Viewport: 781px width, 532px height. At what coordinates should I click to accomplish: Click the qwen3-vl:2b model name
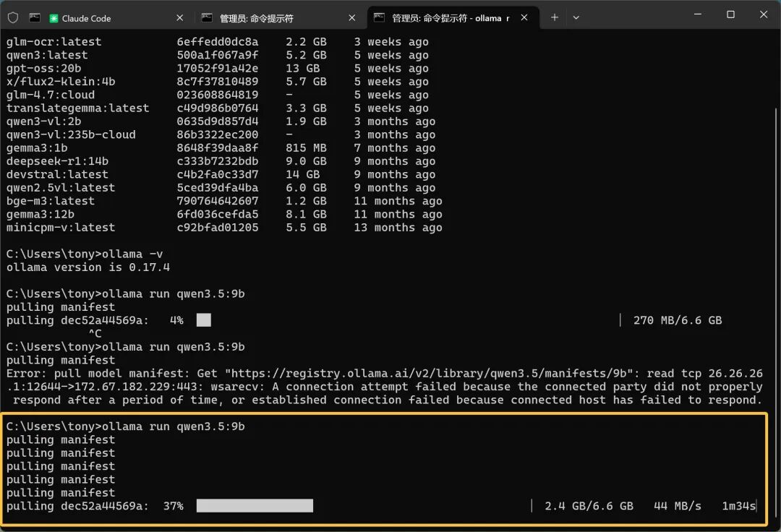point(44,121)
